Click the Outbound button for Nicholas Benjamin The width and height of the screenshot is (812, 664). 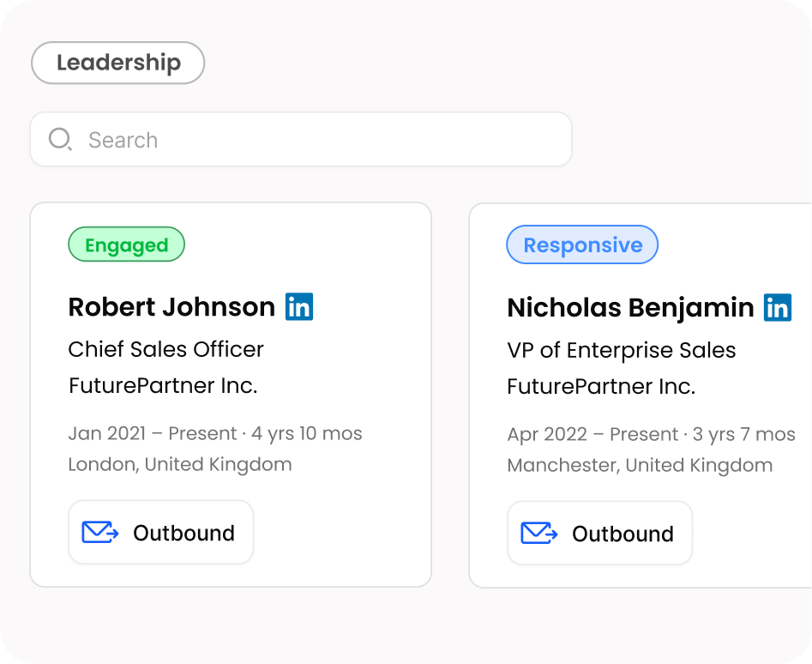click(599, 533)
